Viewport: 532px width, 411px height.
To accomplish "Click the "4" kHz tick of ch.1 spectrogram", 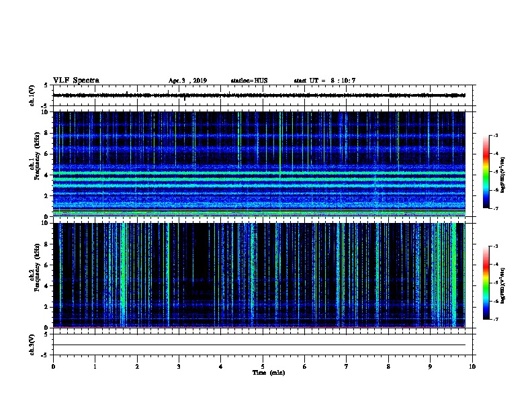I will (x=47, y=175).
